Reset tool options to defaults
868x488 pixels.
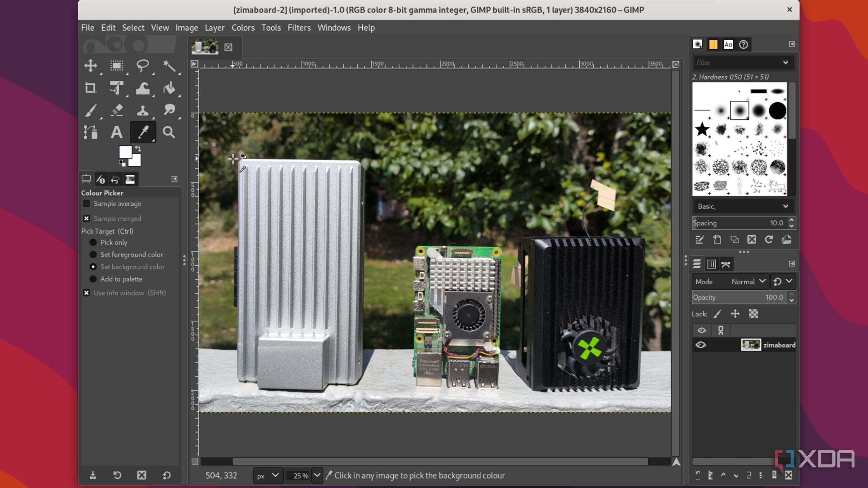[x=167, y=475]
